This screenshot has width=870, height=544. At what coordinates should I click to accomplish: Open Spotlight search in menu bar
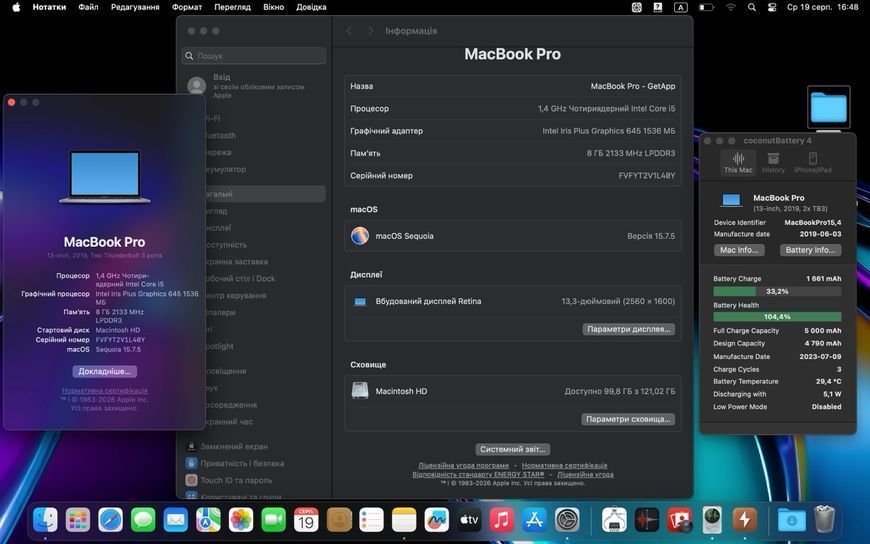[751, 7]
